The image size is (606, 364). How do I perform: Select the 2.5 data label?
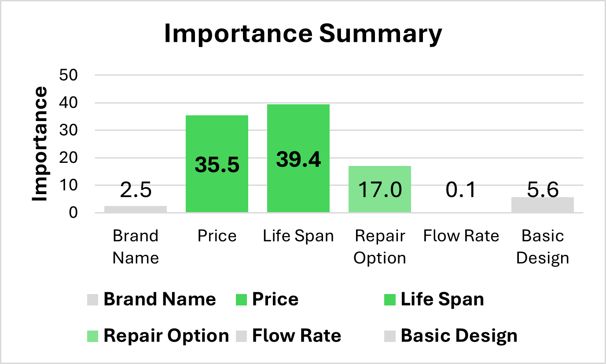(x=136, y=190)
